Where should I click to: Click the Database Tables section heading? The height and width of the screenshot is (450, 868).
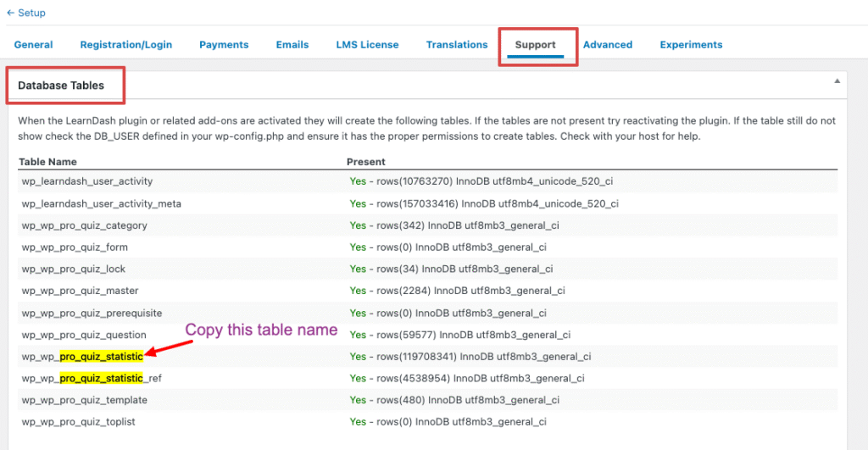[61, 86]
